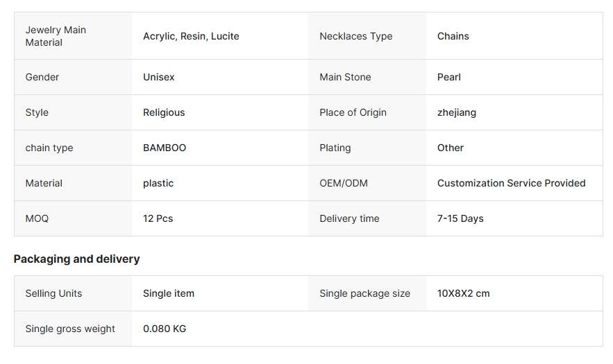
Task: Select the "OEM/ODM" label cell
Action: (343, 183)
